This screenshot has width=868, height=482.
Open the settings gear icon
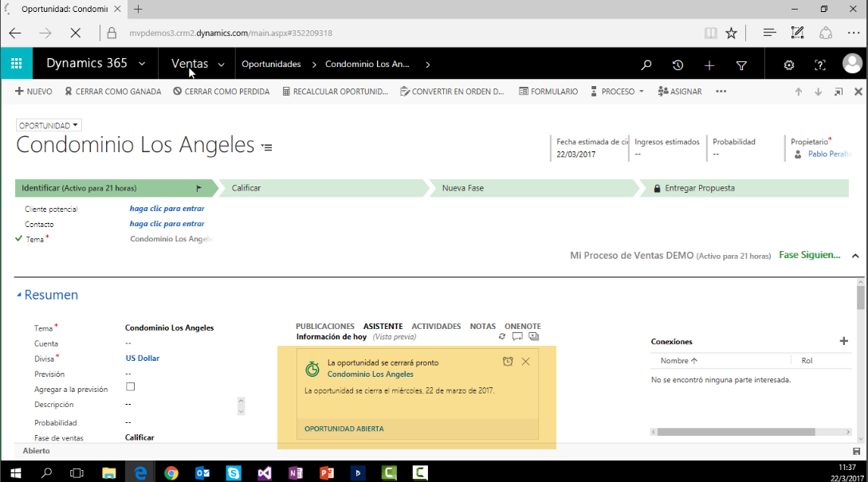[789, 65]
